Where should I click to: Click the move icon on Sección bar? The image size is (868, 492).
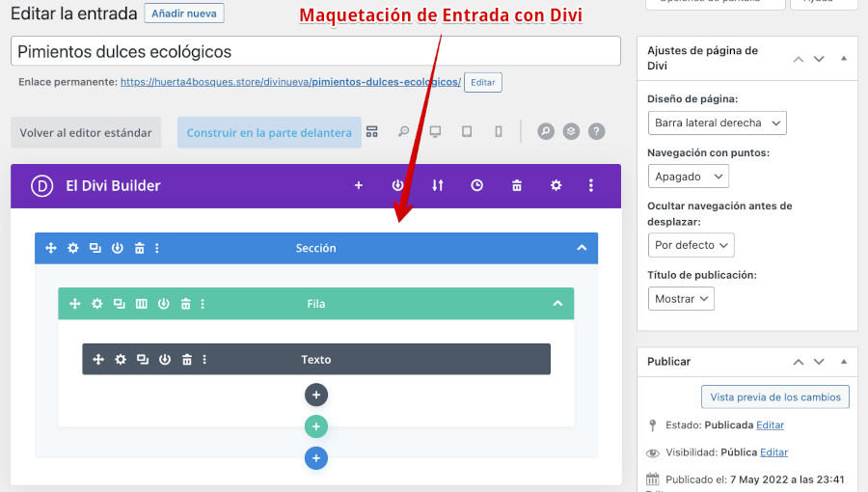pos(51,248)
